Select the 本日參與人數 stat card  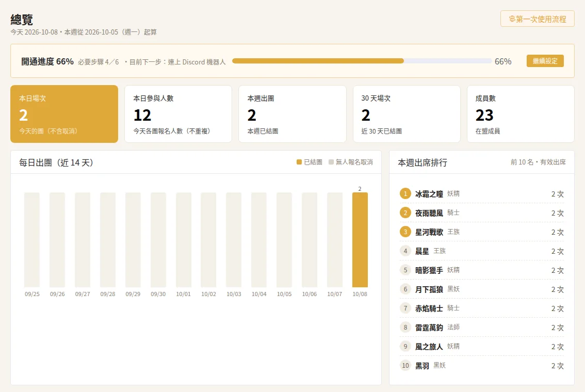point(178,114)
